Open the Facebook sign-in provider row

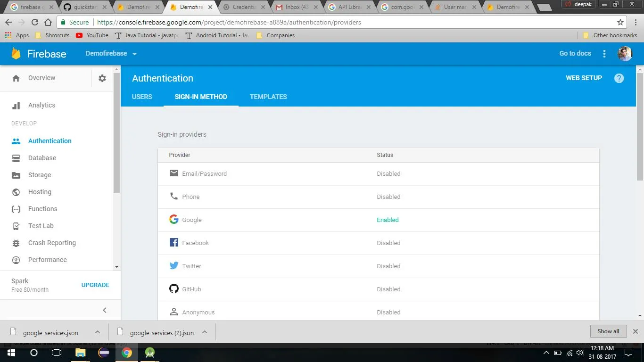coord(379,243)
